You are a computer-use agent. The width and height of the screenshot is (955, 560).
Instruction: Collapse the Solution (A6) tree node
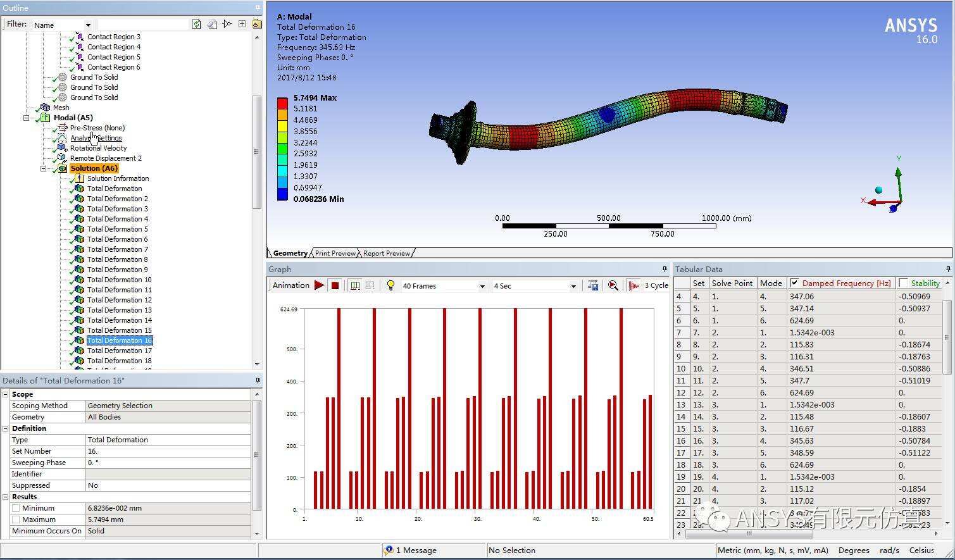click(x=43, y=168)
